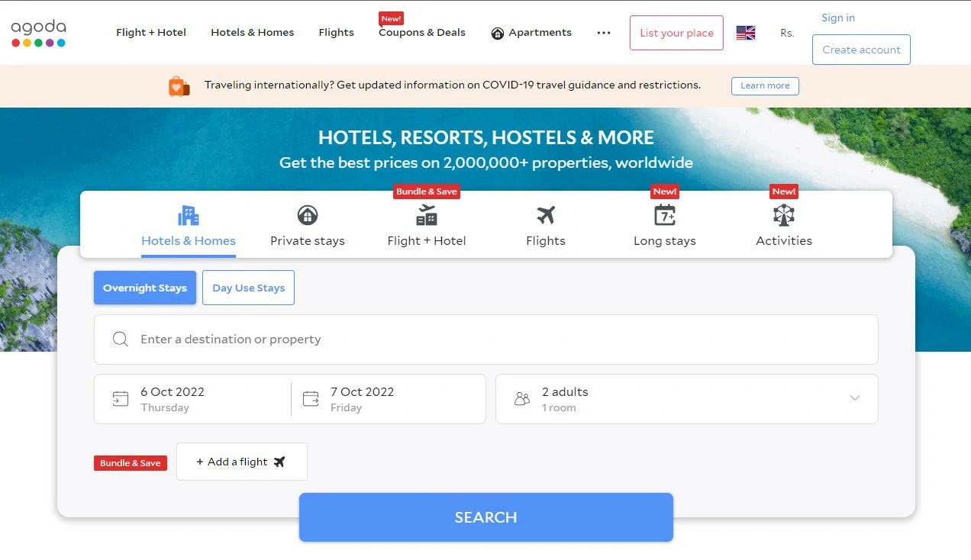Switch to Day Use Stays
The height and width of the screenshot is (560, 971).
pos(248,288)
